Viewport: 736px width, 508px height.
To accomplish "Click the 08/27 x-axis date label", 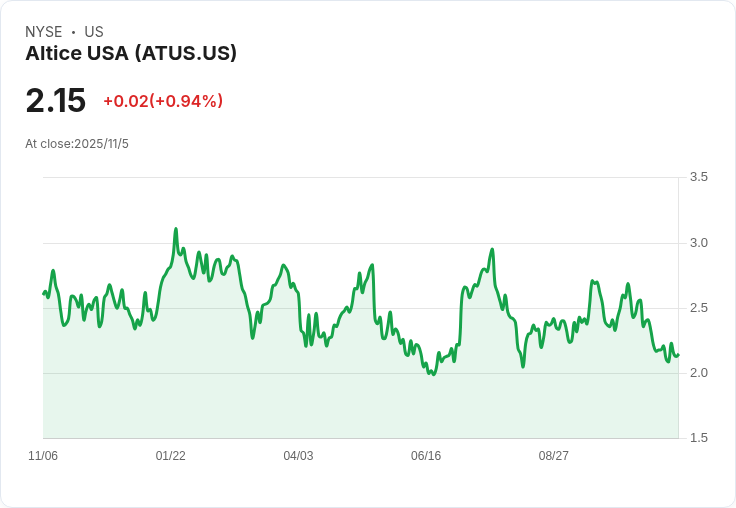I will coord(553,455).
